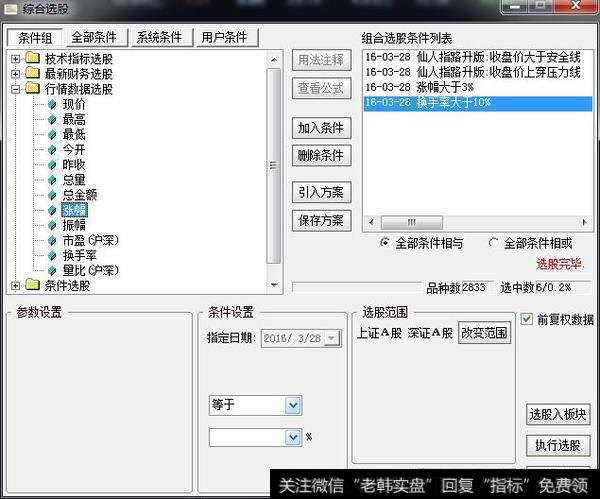The height and width of the screenshot is (499, 600).
Task: Click the diamond icon beside 换手率
Action: tap(52, 256)
